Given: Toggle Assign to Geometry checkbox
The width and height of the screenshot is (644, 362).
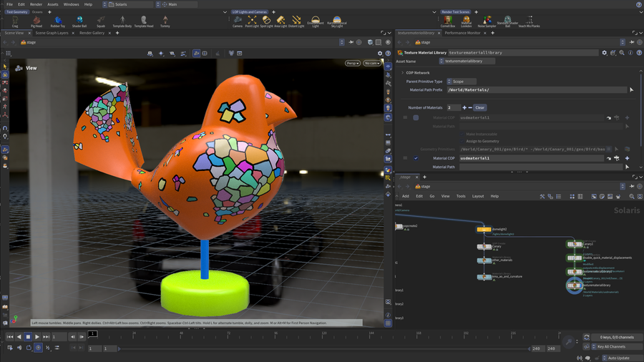Looking at the screenshot, I should 462,141.
